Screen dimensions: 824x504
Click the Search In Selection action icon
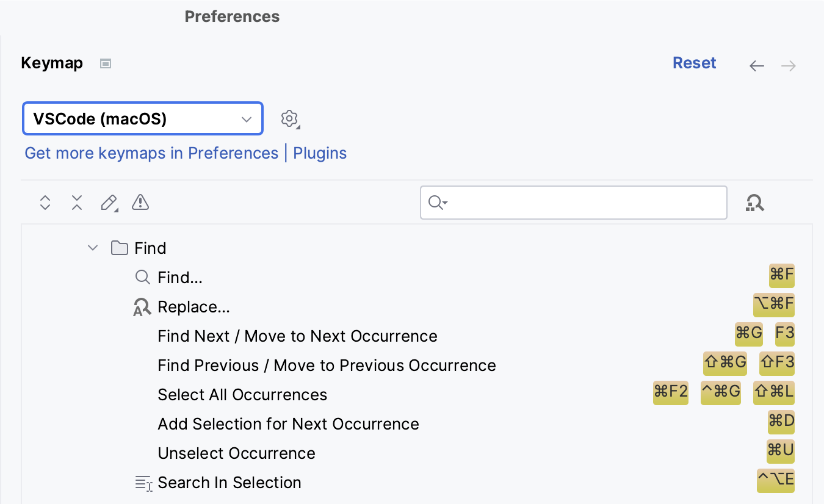(142, 483)
